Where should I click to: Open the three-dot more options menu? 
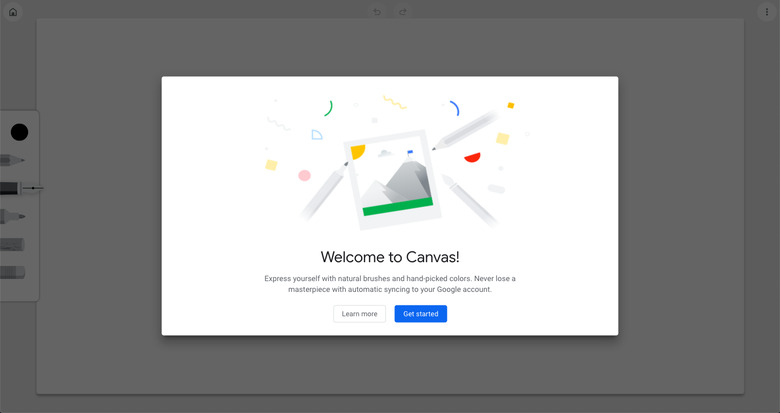tap(767, 12)
